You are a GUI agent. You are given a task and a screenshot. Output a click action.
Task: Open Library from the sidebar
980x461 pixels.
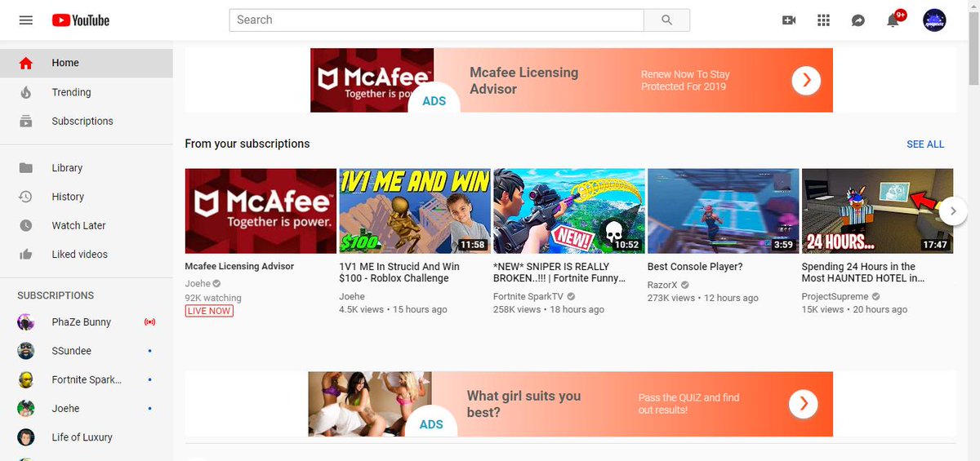tap(87, 167)
